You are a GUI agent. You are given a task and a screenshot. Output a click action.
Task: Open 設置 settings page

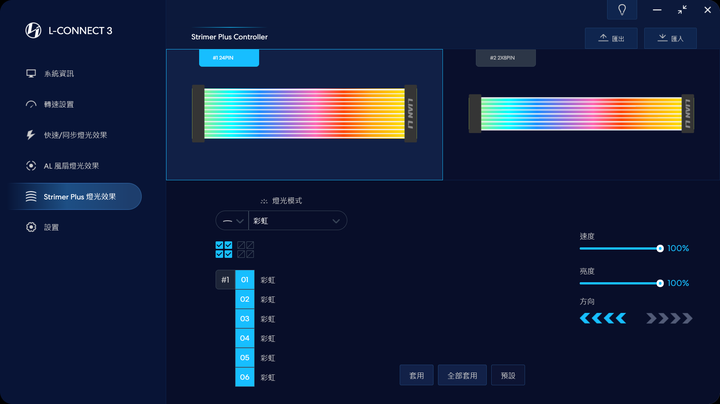[42, 227]
